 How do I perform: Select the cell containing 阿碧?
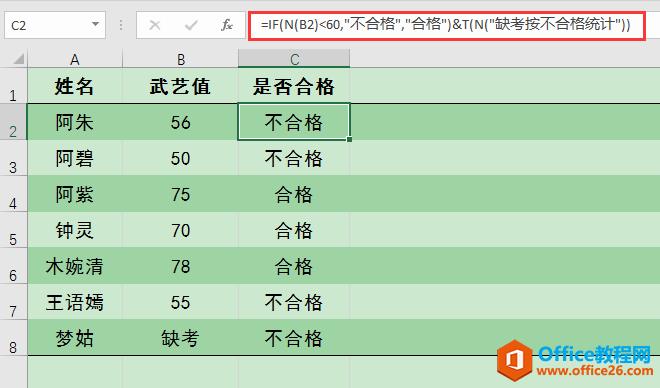75,158
